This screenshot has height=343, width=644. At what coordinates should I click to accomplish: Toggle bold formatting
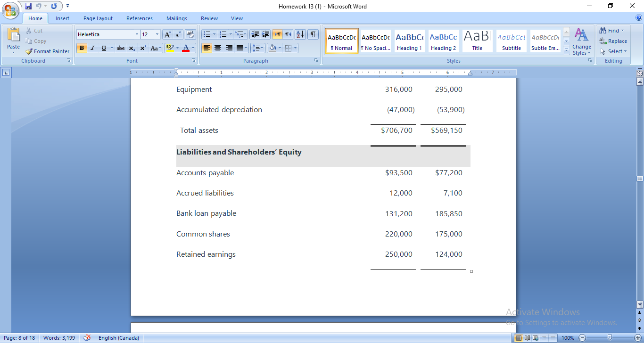tap(82, 48)
